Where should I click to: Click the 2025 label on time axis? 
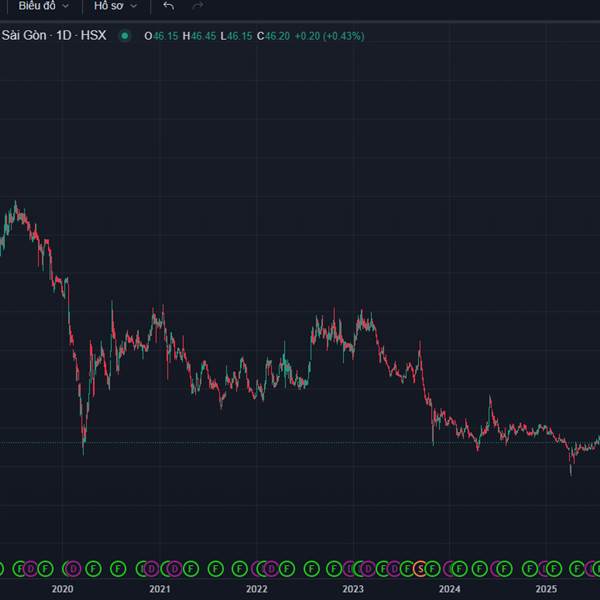point(546,589)
